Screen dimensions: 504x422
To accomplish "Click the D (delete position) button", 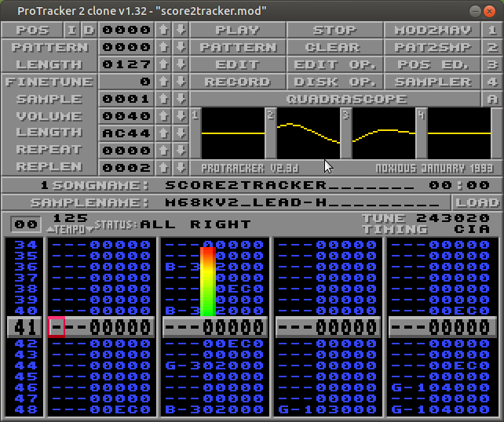I will (x=89, y=30).
